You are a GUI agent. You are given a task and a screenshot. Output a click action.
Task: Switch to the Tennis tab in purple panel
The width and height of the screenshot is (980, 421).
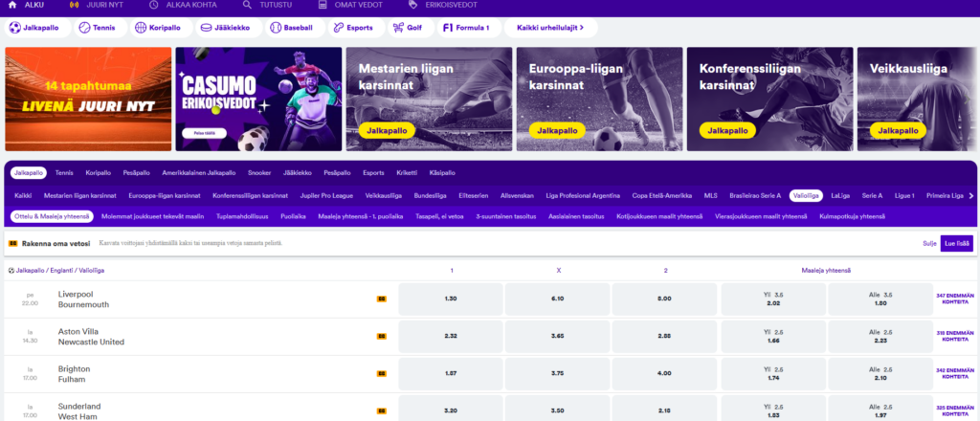point(64,172)
